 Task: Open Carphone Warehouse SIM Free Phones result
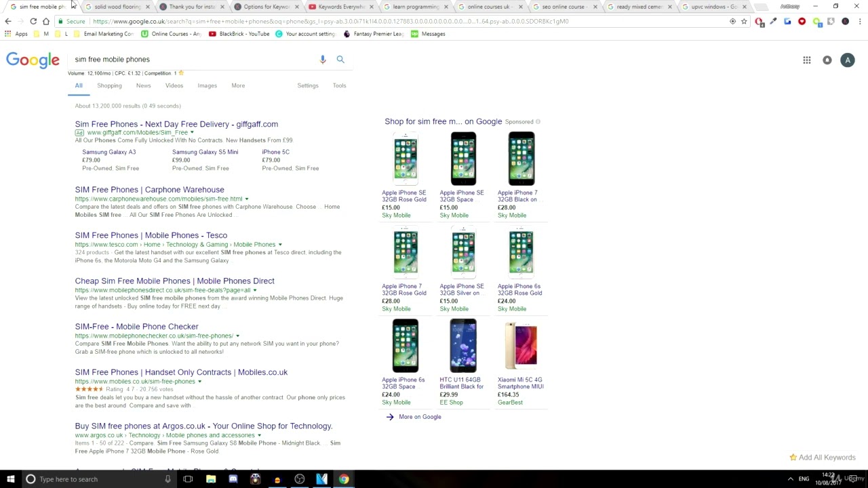(149, 190)
